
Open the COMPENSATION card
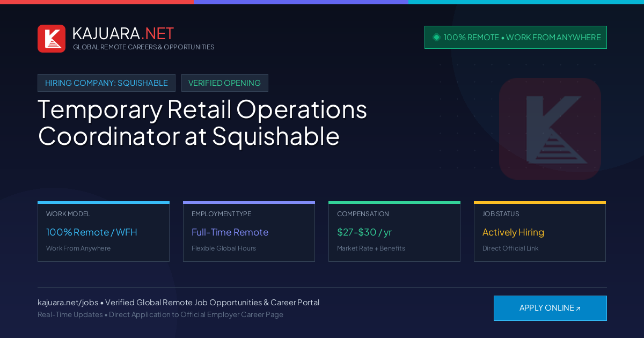tap(394, 232)
